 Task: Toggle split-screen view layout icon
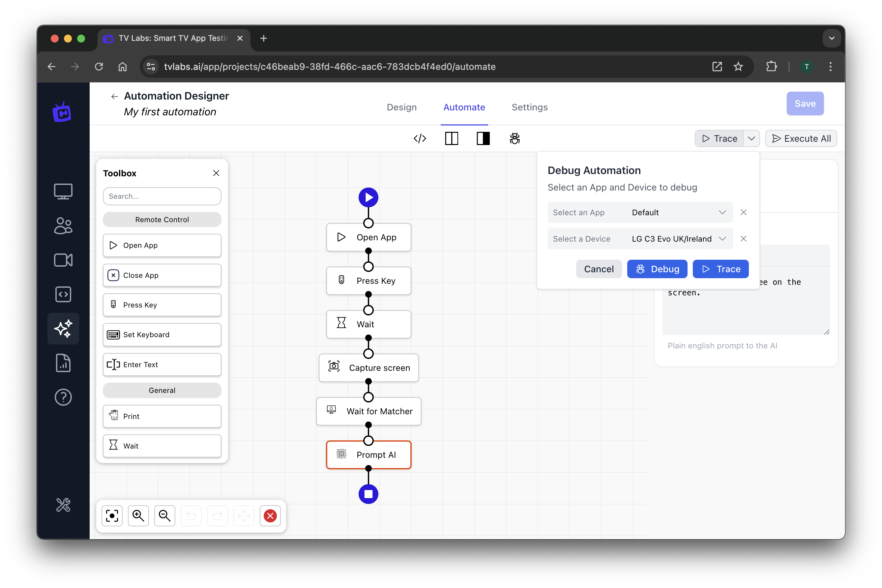[x=451, y=138]
